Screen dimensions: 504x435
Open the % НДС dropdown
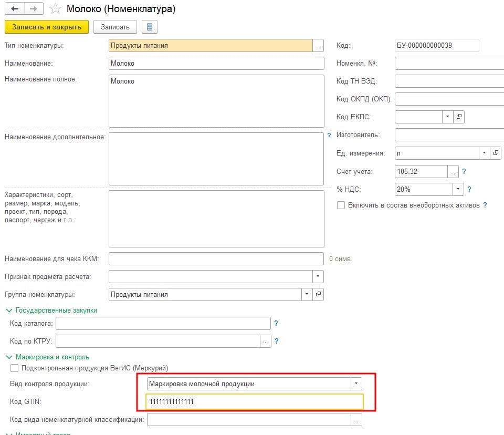tap(458, 189)
